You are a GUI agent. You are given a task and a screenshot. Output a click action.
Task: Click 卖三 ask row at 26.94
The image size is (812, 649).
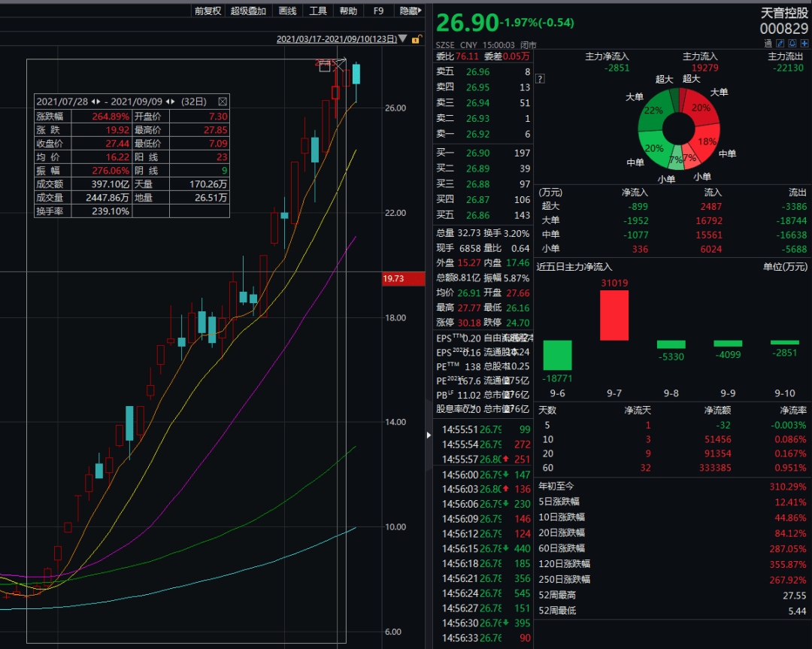pyautogui.click(x=483, y=103)
